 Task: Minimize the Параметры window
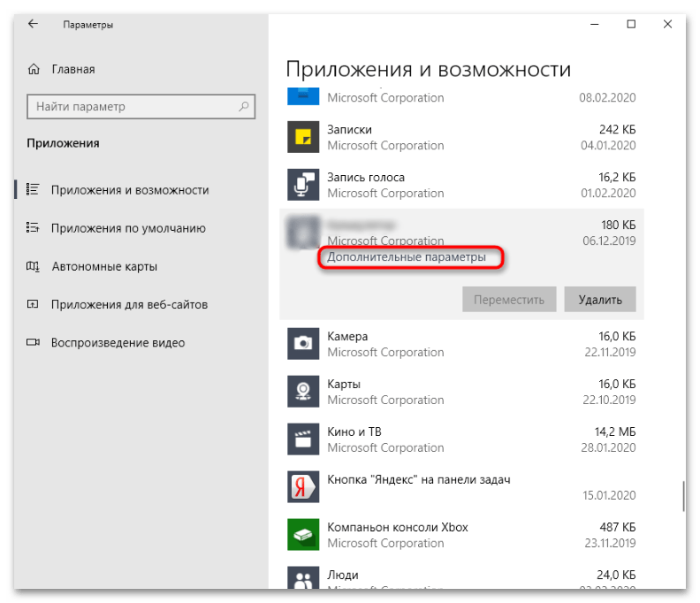coord(594,24)
